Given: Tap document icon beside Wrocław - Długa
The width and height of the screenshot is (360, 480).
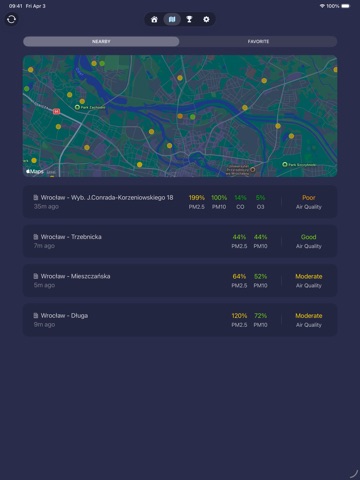Looking at the screenshot, I should (36, 315).
